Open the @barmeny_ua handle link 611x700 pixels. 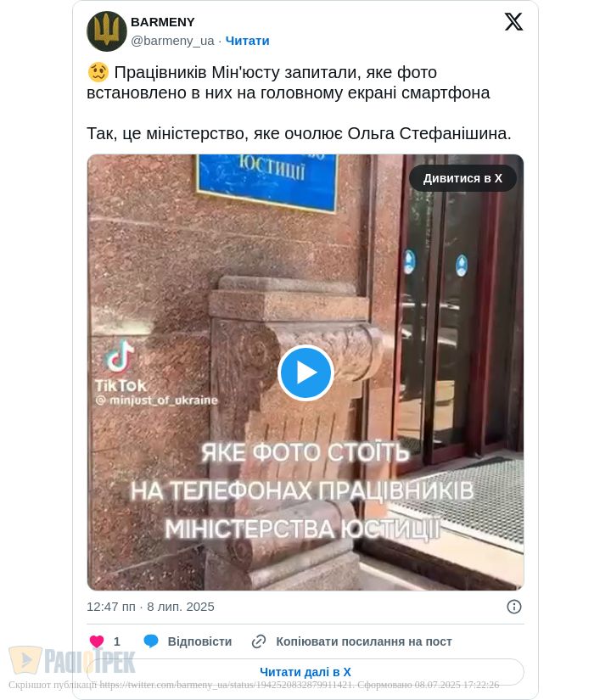(172, 41)
